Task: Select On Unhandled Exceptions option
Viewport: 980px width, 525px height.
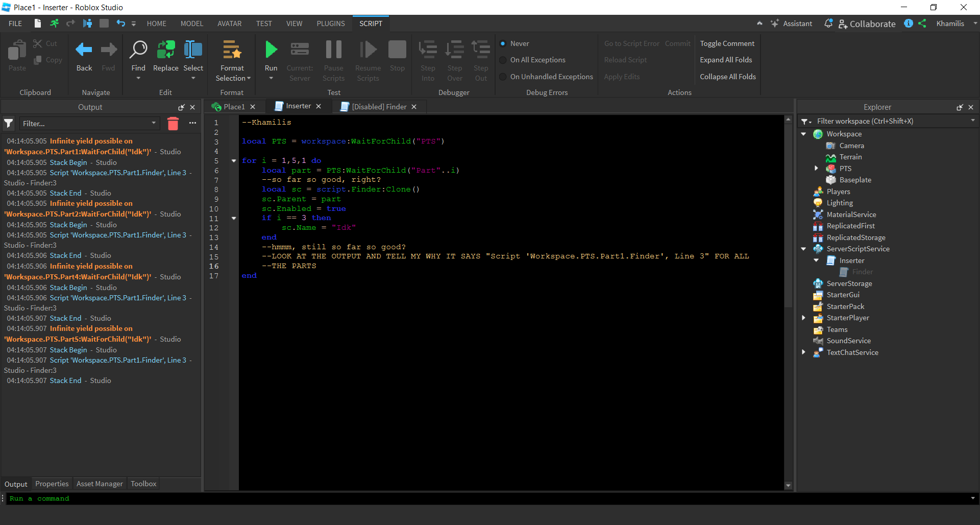Action: [x=502, y=77]
